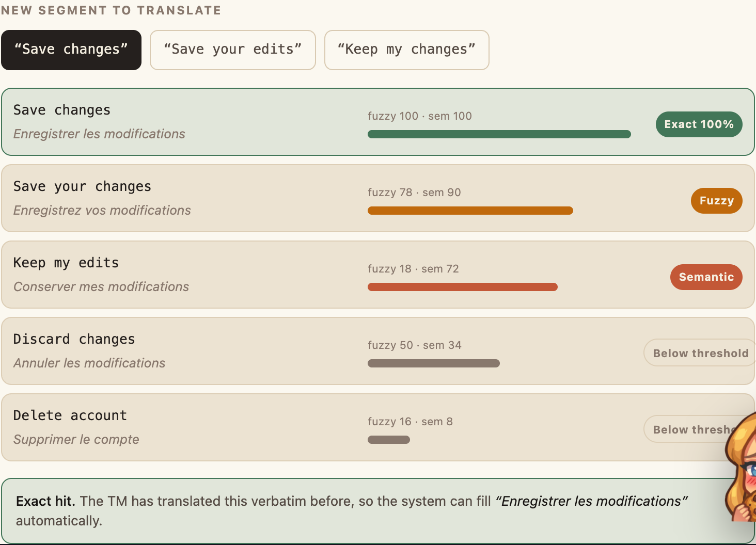Viewport: 756px width, 545px height.
Task: Click the green score bar for Save changes
Action: coord(499,134)
